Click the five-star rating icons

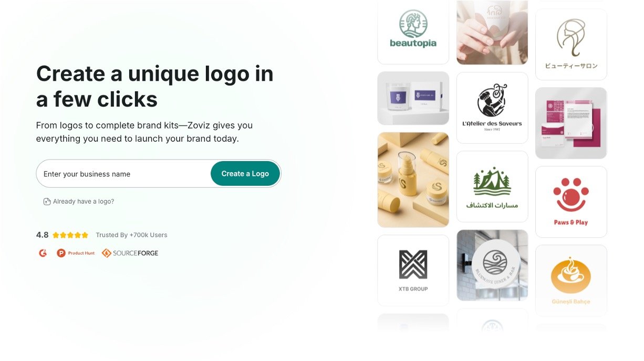pyautogui.click(x=70, y=235)
